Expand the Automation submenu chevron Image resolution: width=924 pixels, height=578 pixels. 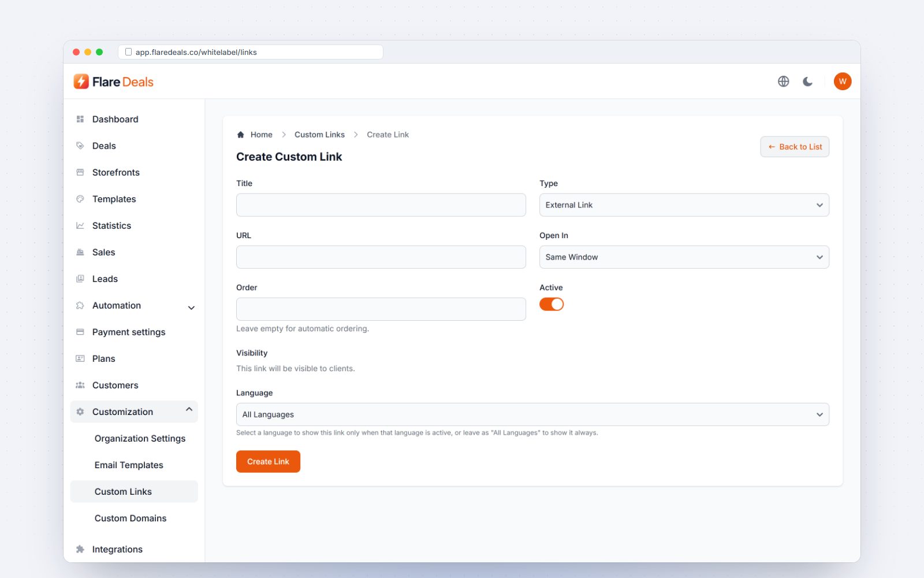coord(191,307)
